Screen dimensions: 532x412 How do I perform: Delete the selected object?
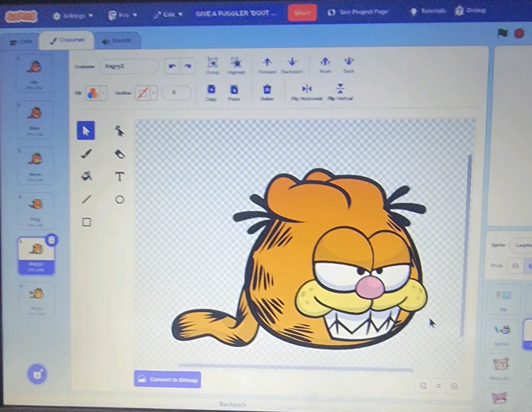pyautogui.click(x=267, y=93)
